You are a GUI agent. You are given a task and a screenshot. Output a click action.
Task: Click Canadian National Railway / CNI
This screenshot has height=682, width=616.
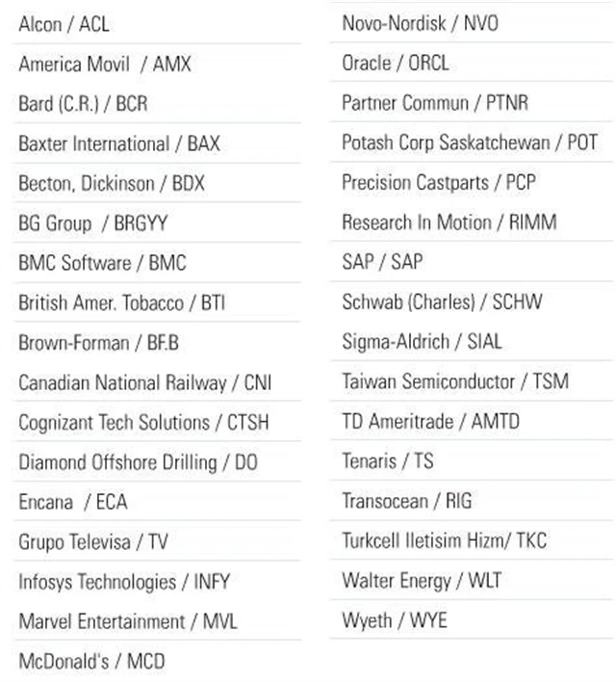click(x=144, y=382)
